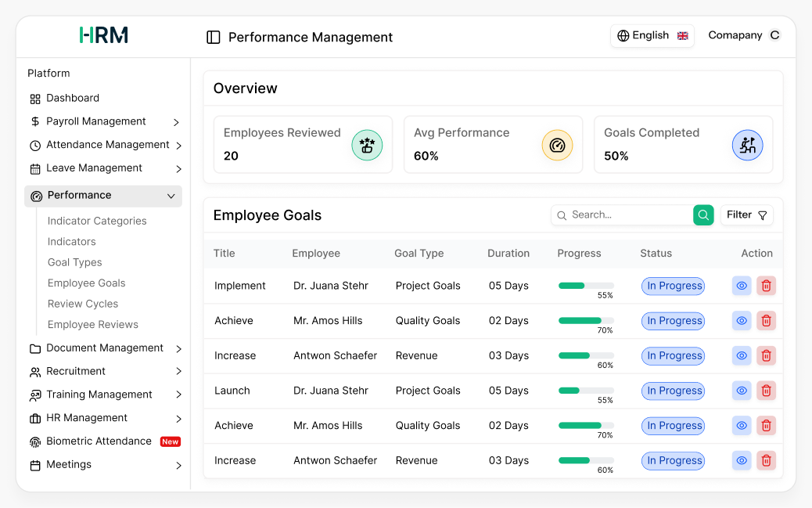Click the Avg Performance gauge icon
Screen dimensions: 812x508
[x=557, y=144]
